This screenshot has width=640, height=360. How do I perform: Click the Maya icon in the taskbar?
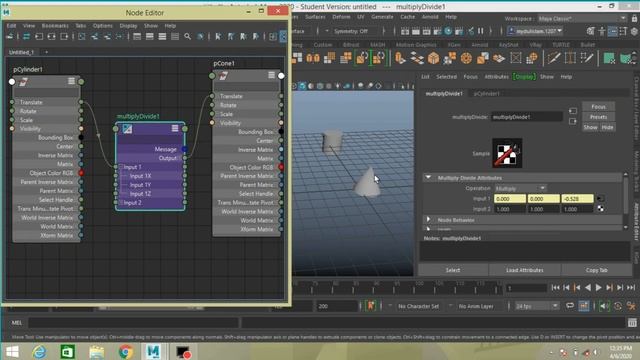point(153,352)
